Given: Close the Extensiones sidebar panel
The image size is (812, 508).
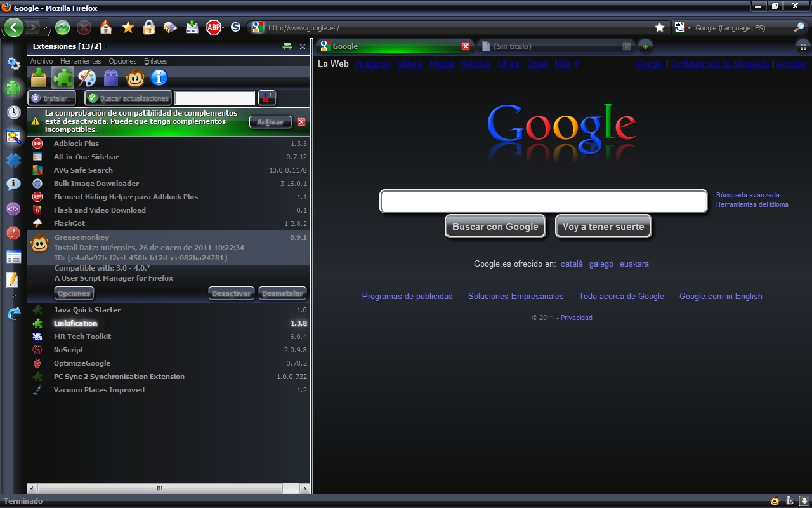Looking at the screenshot, I should point(303,46).
